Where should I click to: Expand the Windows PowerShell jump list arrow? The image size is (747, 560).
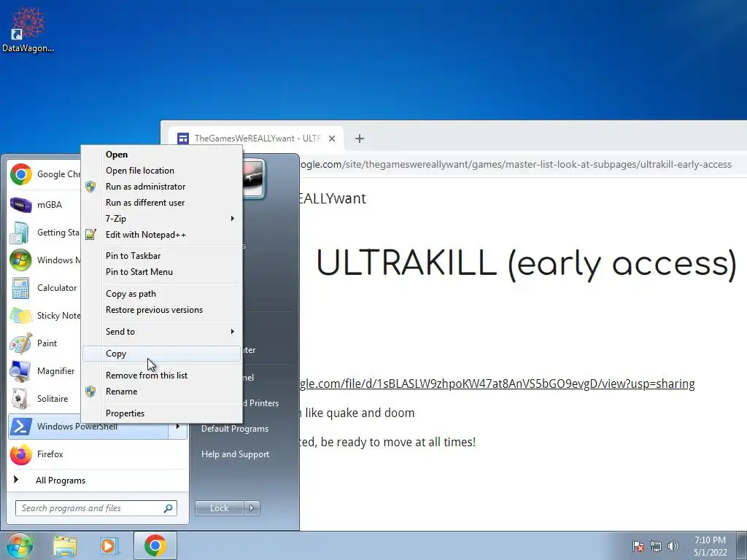coord(178,426)
